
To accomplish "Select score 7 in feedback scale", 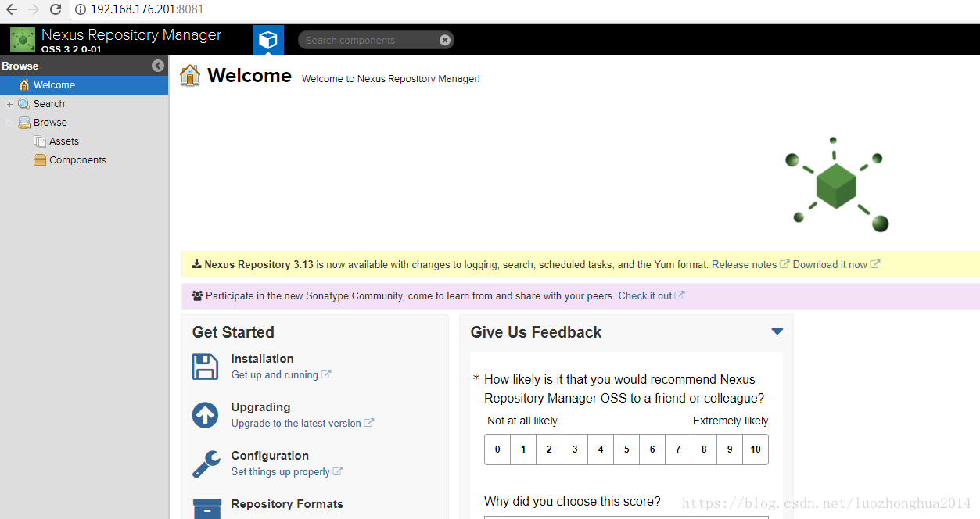I will pos(678,449).
